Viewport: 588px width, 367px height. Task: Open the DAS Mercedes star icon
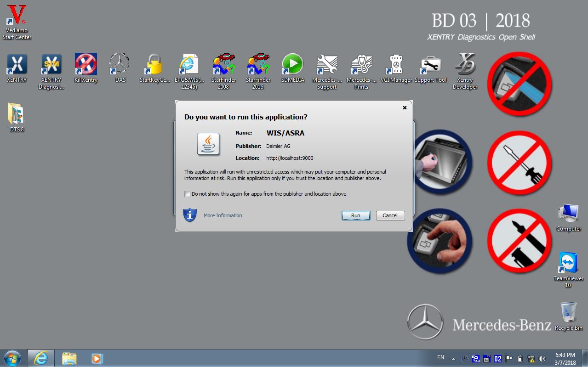[x=120, y=68]
